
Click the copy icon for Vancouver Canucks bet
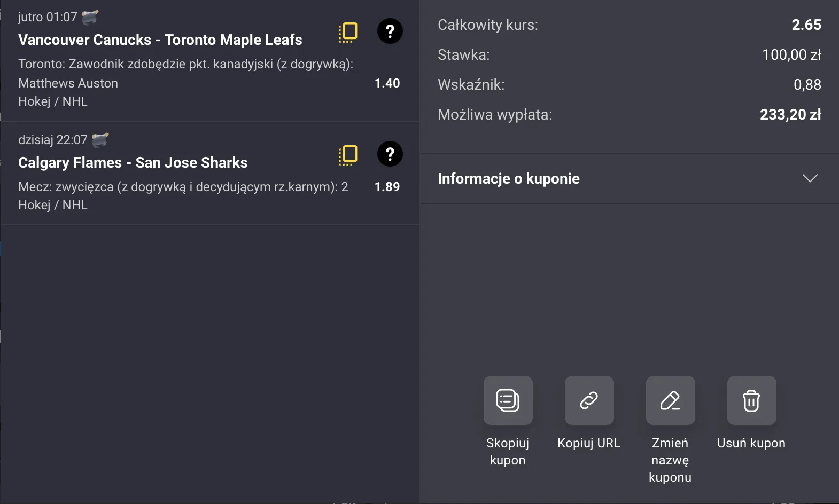pyautogui.click(x=348, y=32)
